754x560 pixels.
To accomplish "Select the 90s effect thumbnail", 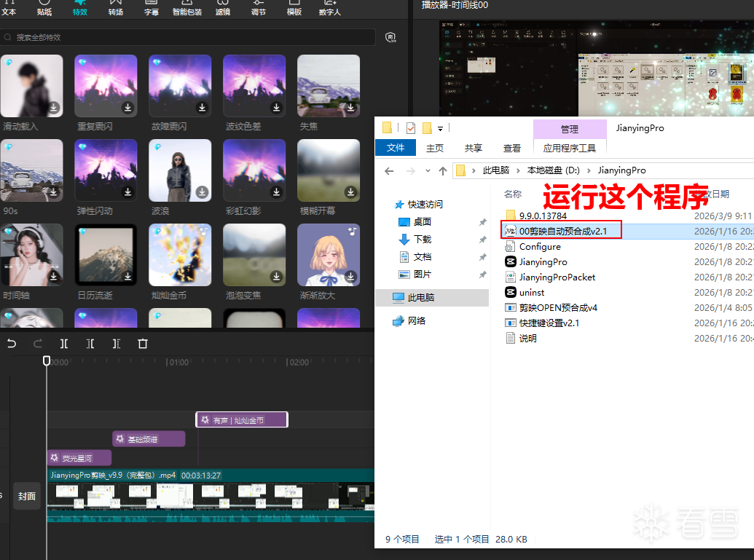I will [31, 170].
